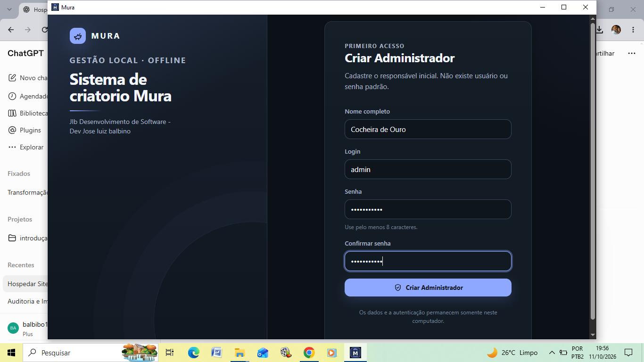The image size is (644, 362).
Task: Open the introdução project folder in ChatGPT
Action: 28,238
